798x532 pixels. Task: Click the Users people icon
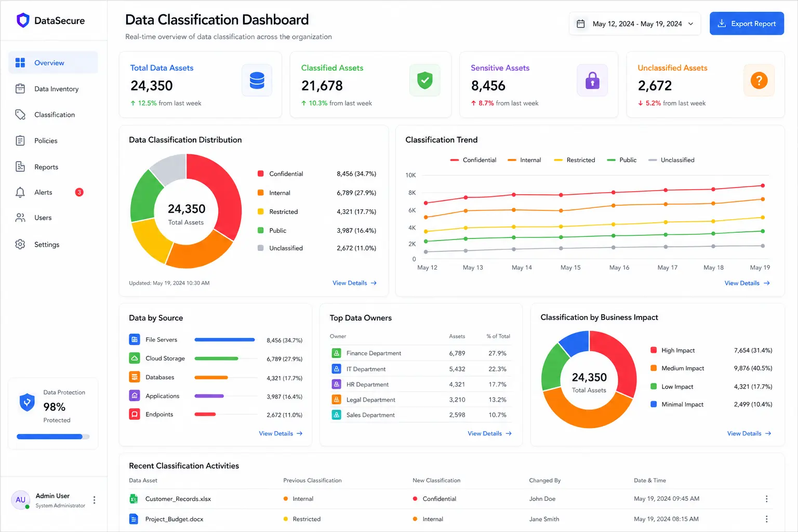pos(20,218)
